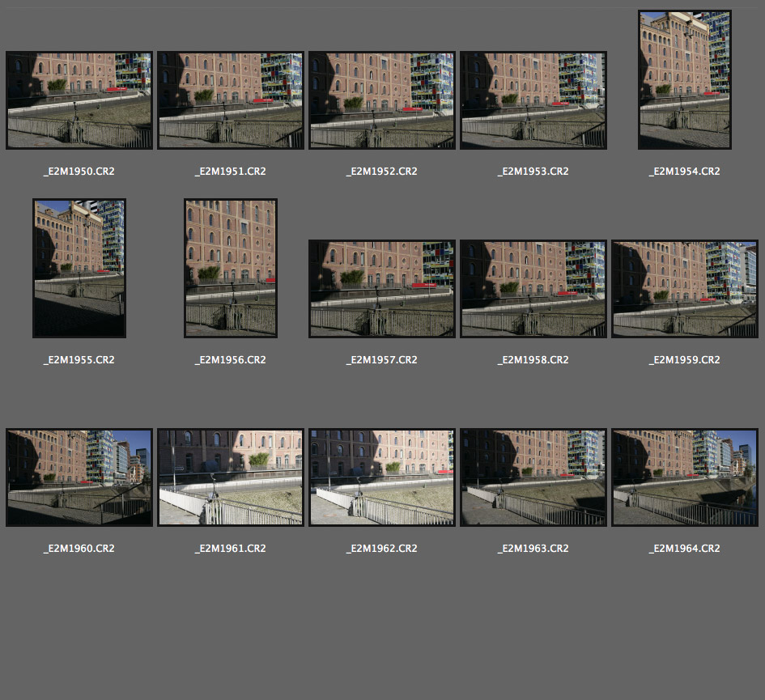
Task: Click the _E2M1964.CR2 filename text
Action: [684, 549]
